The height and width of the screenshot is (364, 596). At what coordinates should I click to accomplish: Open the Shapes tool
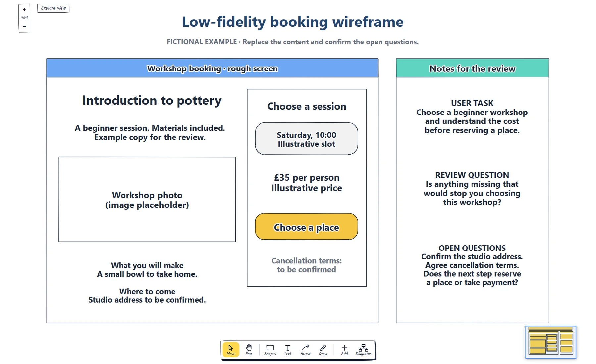tap(270, 350)
